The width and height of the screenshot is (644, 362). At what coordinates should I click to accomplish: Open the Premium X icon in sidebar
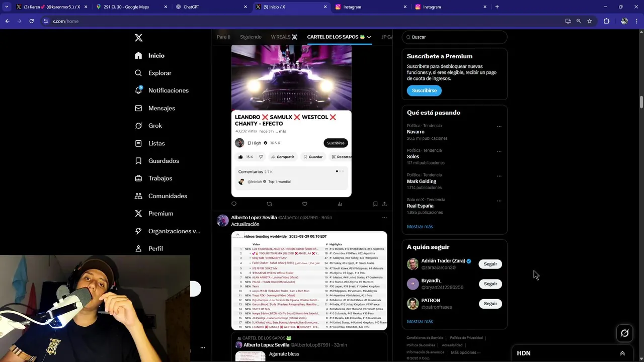[138, 214]
